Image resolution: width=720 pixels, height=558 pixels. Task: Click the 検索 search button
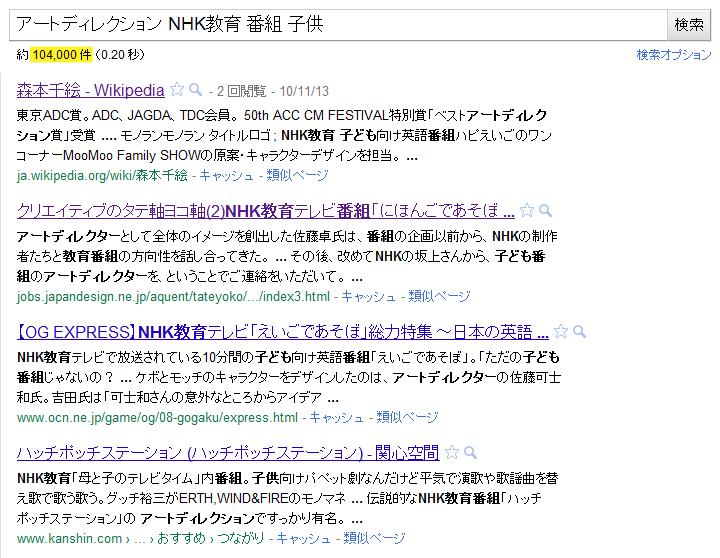pyautogui.click(x=689, y=24)
